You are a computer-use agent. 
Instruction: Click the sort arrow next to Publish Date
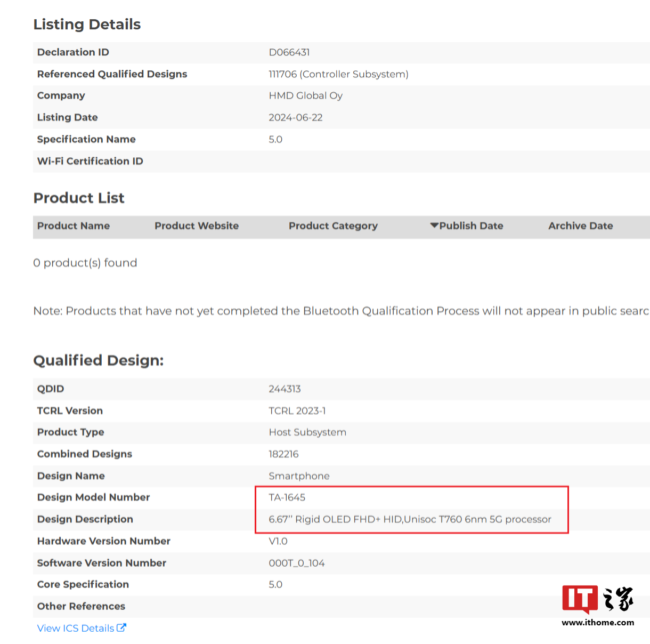(x=434, y=226)
